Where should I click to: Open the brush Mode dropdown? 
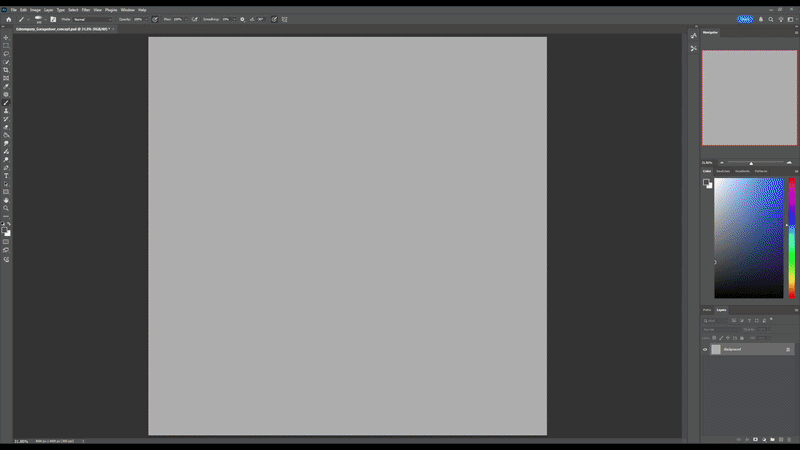point(92,19)
